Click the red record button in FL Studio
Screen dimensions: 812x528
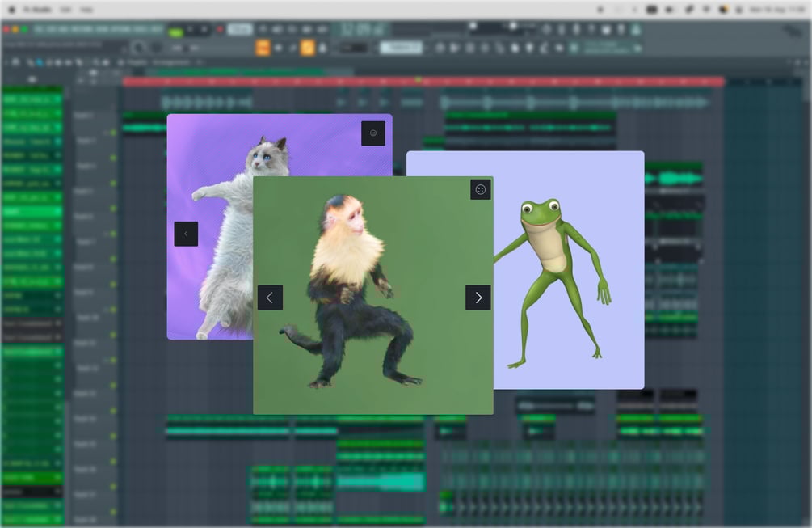tap(220, 30)
